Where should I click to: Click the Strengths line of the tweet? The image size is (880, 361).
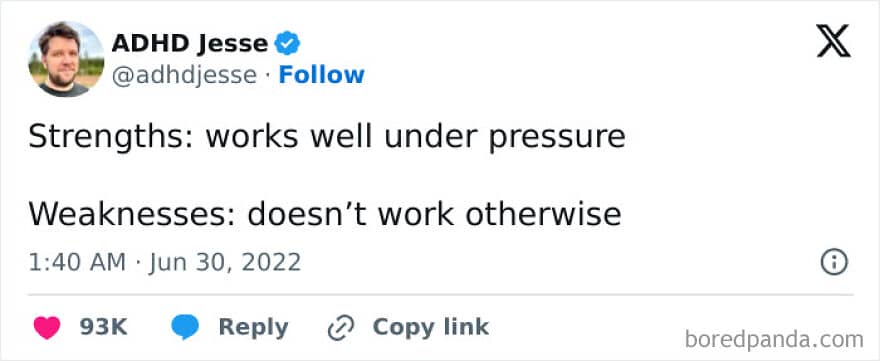[x=327, y=136]
